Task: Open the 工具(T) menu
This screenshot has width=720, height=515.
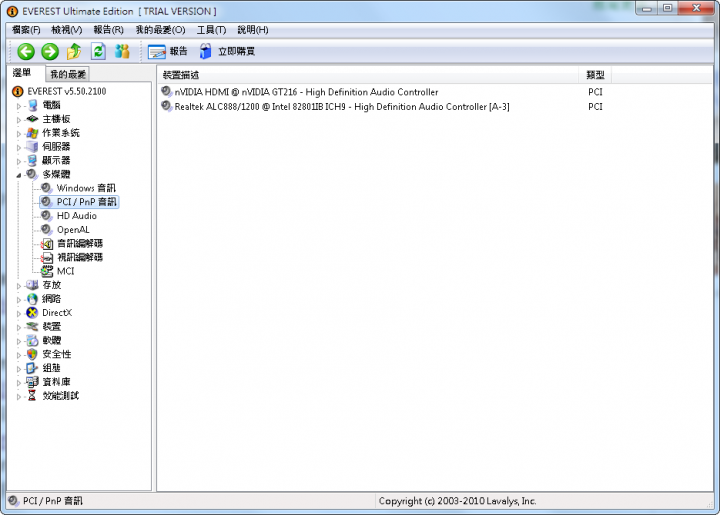Action: (x=211, y=30)
